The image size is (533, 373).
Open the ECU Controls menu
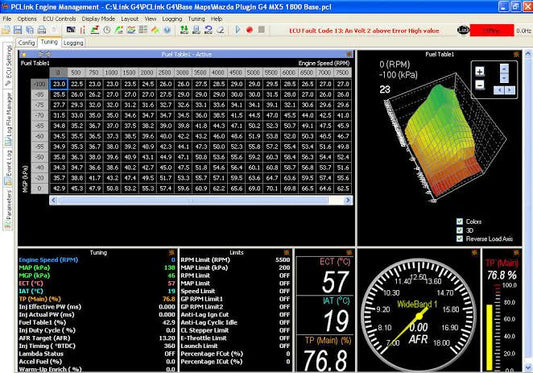[x=59, y=19]
